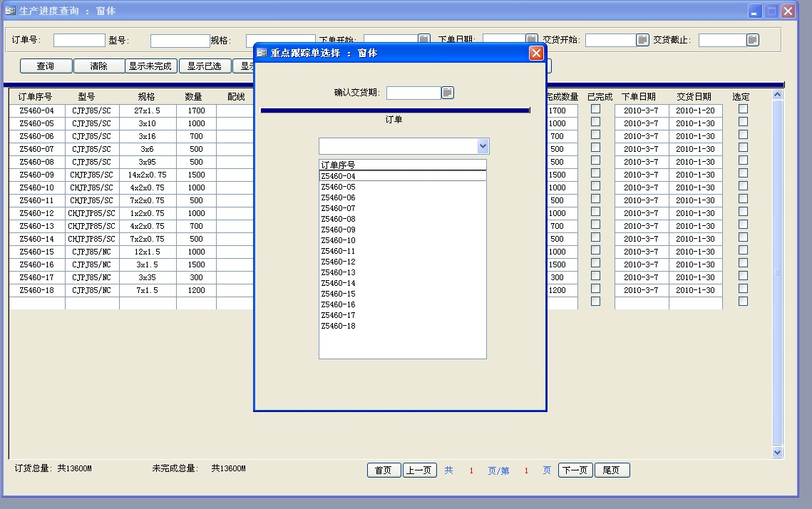Toggle the 选定 checkbox in the last filled row
The height and width of the screenshot is (509, 812).
point(743,289)
